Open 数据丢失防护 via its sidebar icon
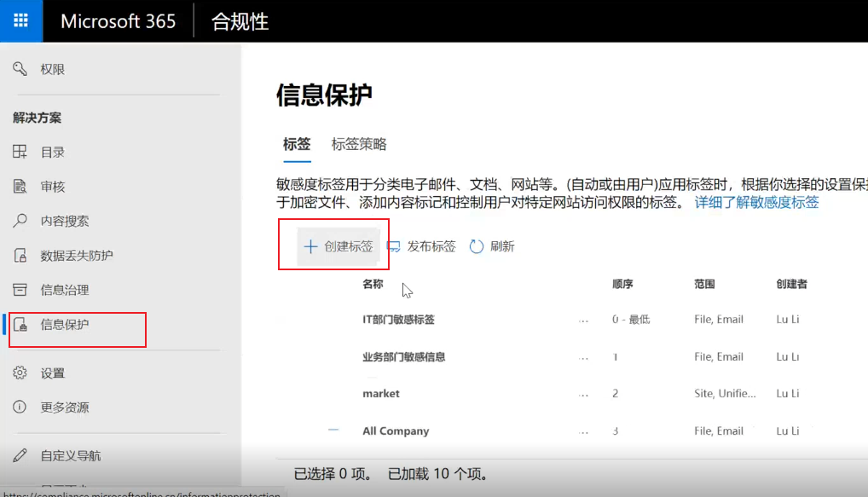Image resolution: width=868 pixels, height=497 pixels. 20,256
